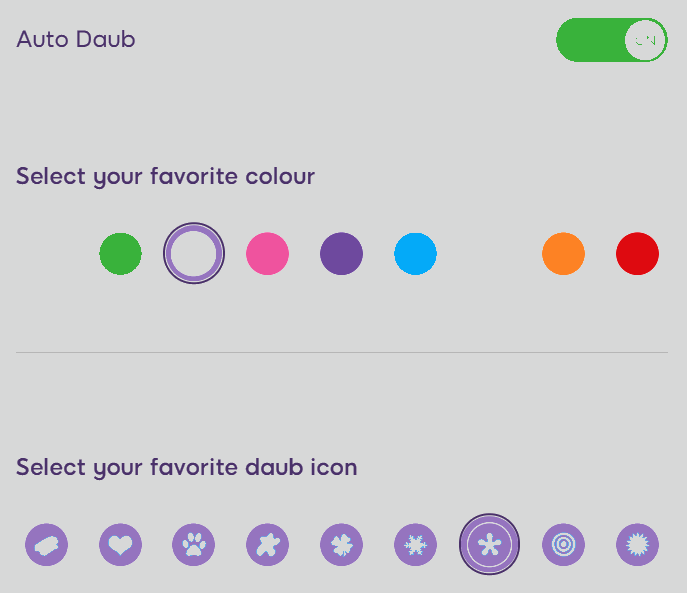Image resolution: width=687 pixels, height=593 pixels.
Task: Select the green colour swatch
Action: point(120,254)
